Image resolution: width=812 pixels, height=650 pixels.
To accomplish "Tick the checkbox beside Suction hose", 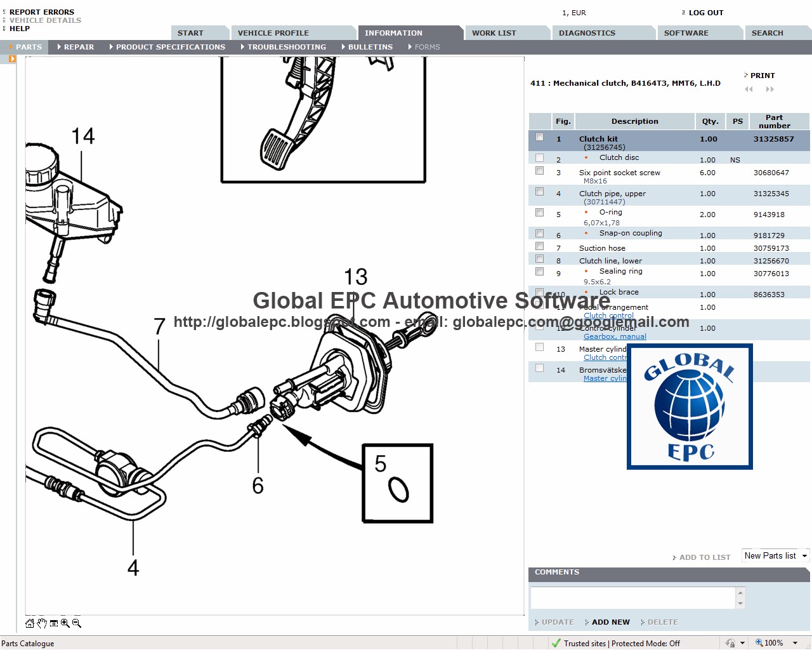I will [x=539, y=246].
